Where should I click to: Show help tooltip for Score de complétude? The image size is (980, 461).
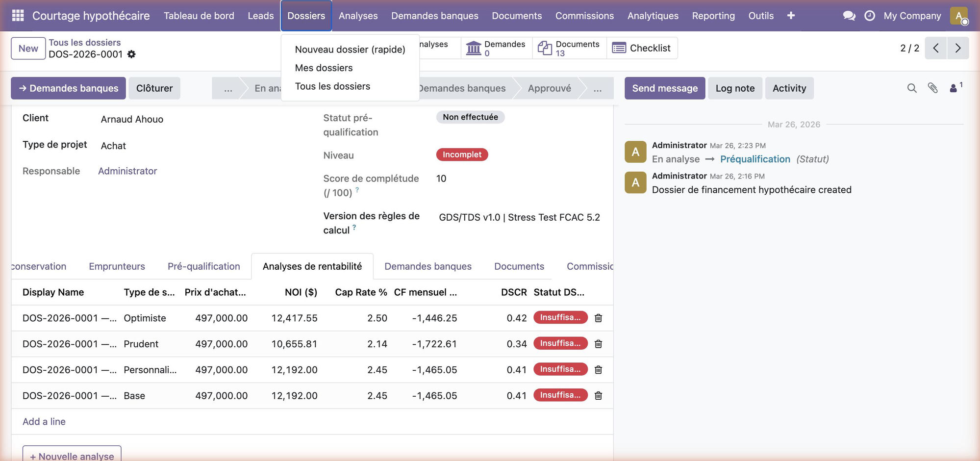(357, 190)
